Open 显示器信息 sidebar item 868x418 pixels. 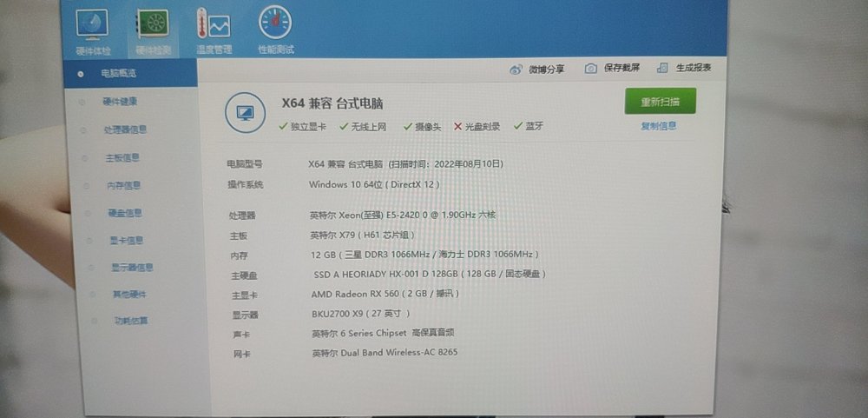click(132, 268)
